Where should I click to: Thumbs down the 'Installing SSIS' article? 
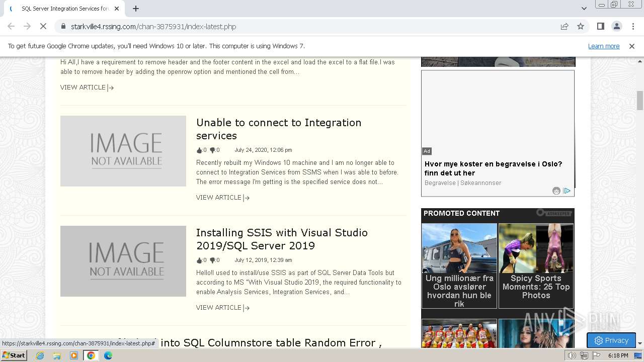pos(212,260)
